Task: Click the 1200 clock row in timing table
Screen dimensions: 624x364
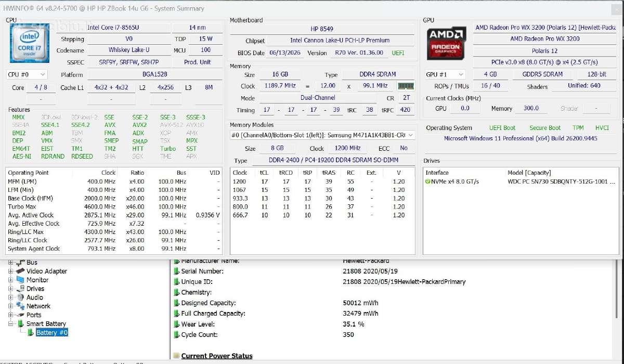Action: pos(322,181)
